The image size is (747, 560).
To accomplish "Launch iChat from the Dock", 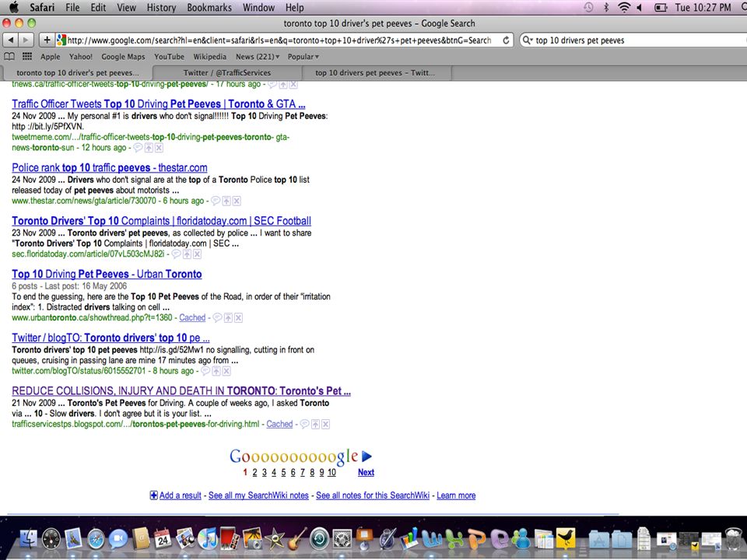I will click(117, 539).
